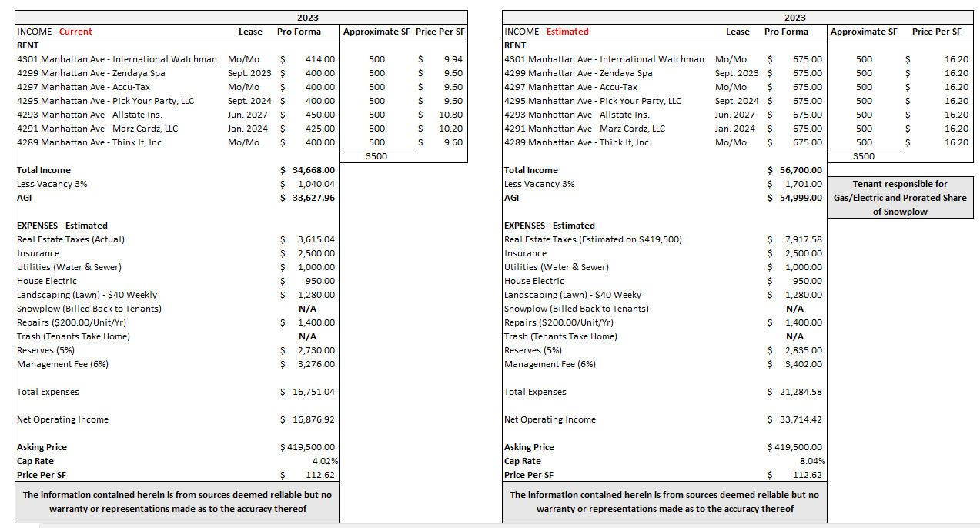Viewport: 980px width, 528px height.
Task: Select the 414.00 International Watchman rent cell
Action: (x=319, y=59)
